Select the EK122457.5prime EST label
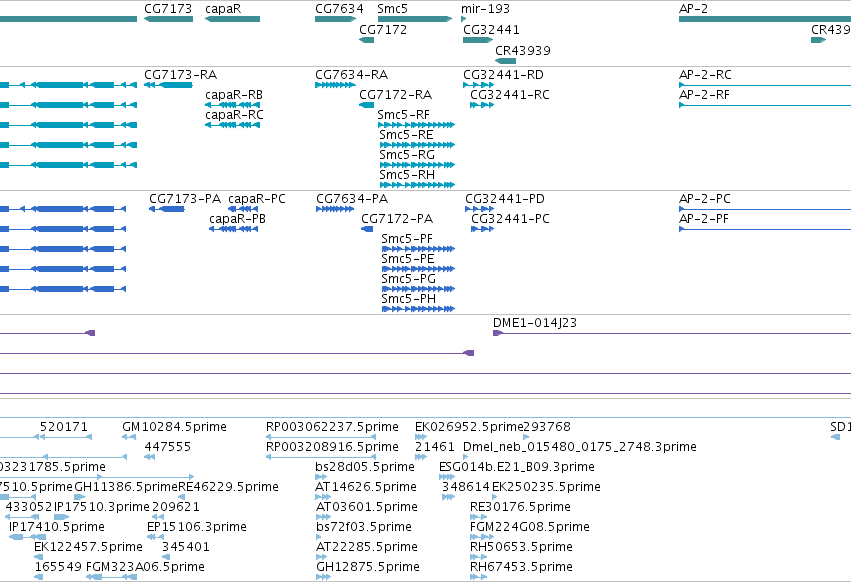851x582 pixels. tap(88, 547)
